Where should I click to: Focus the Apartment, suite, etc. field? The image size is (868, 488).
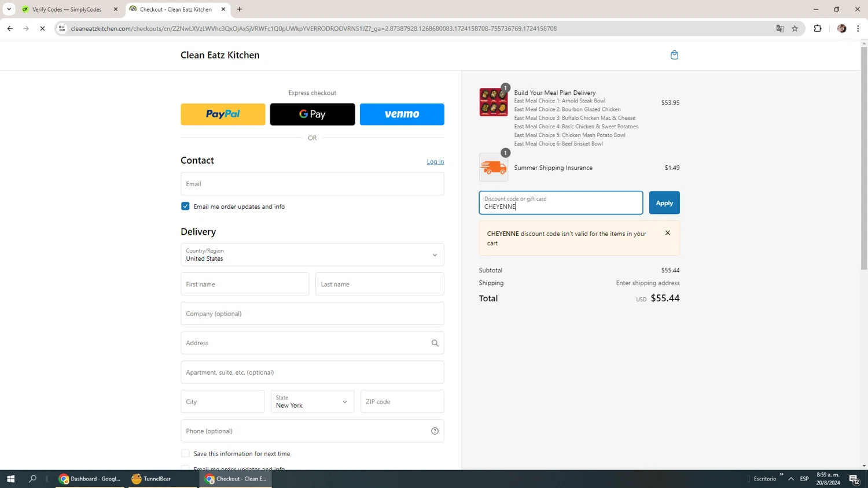tap(312, 372)
